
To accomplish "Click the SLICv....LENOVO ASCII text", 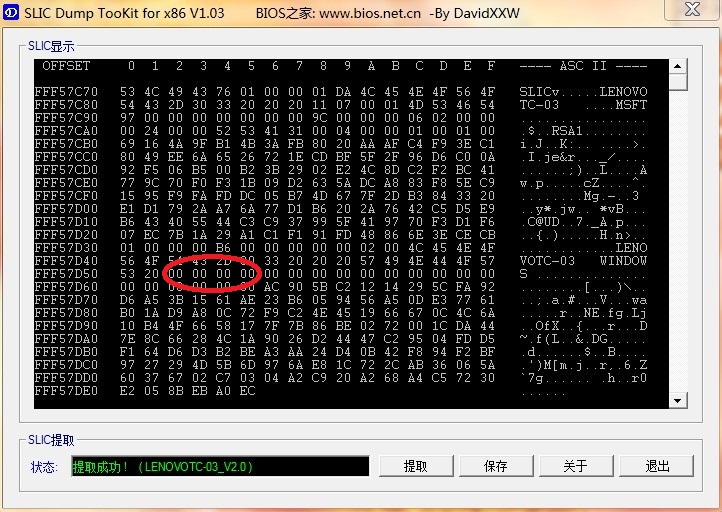I will 583,92.
